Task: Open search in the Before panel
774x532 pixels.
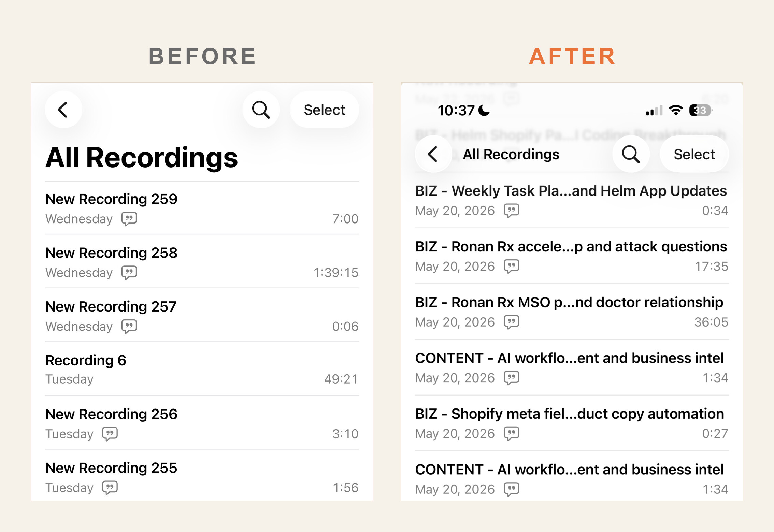Action: [x=261, y=110]
